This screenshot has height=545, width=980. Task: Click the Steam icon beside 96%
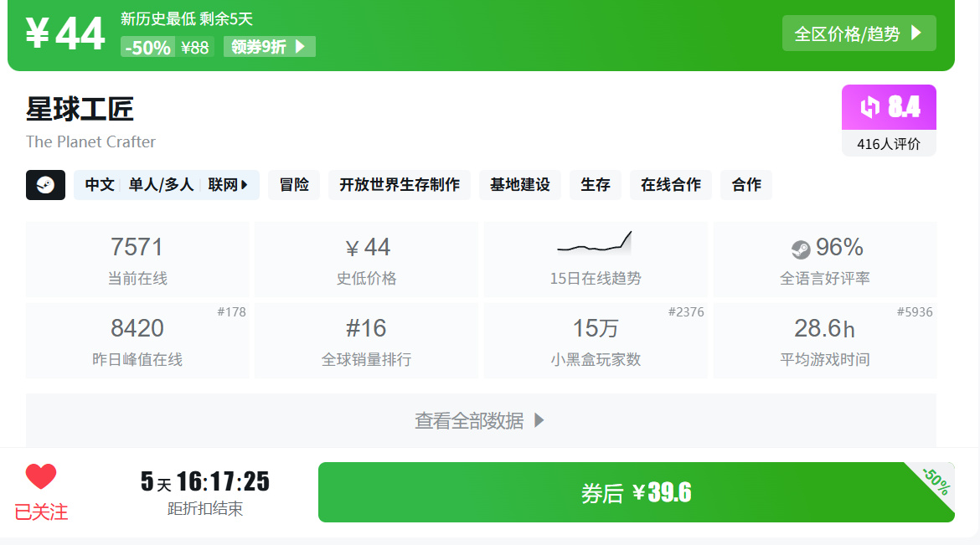click(801, 249)
